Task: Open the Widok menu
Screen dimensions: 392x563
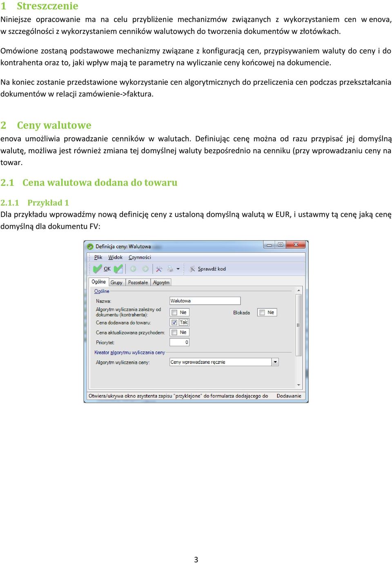Action: coord(115,257)
